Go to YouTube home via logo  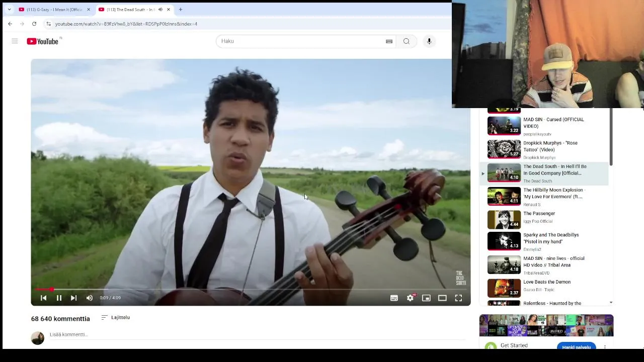[x=44, y=41]
